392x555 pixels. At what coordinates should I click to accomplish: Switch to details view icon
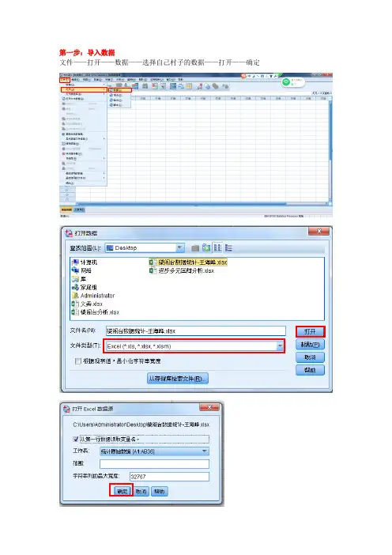click(228, 247)
